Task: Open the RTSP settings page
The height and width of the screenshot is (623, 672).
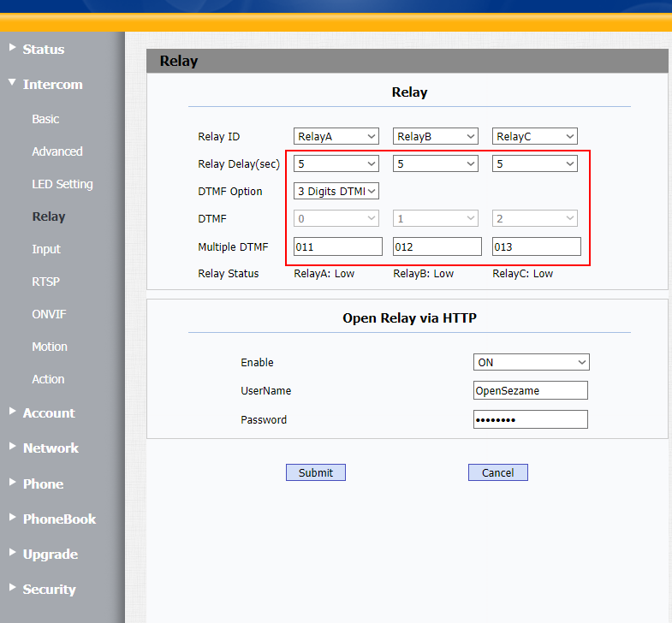Action: click(x=45, y=282)
